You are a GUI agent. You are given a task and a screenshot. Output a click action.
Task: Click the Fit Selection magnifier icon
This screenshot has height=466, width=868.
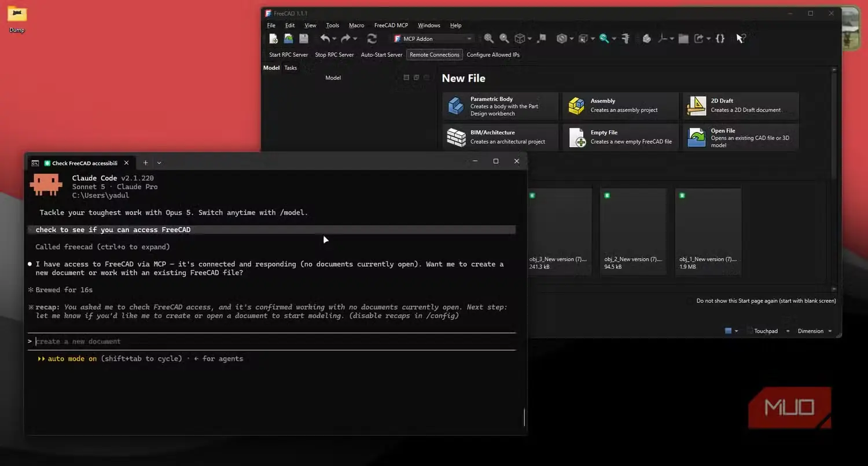504,39
